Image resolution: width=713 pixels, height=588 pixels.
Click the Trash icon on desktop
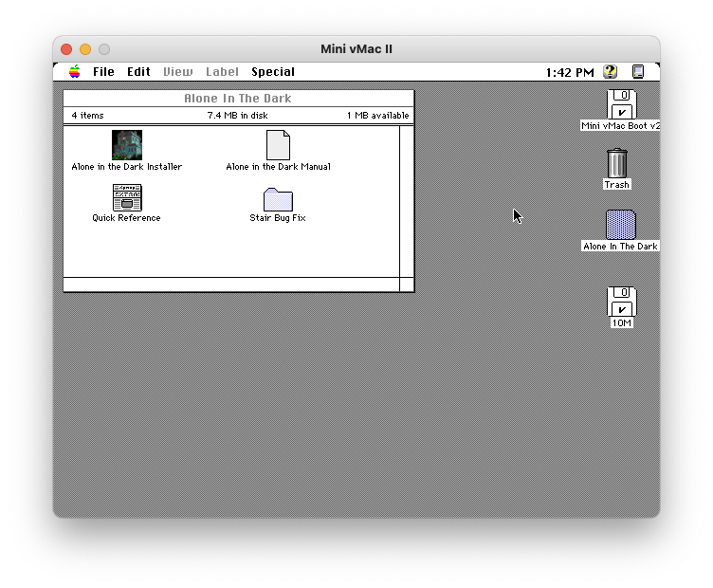[617, 163]
